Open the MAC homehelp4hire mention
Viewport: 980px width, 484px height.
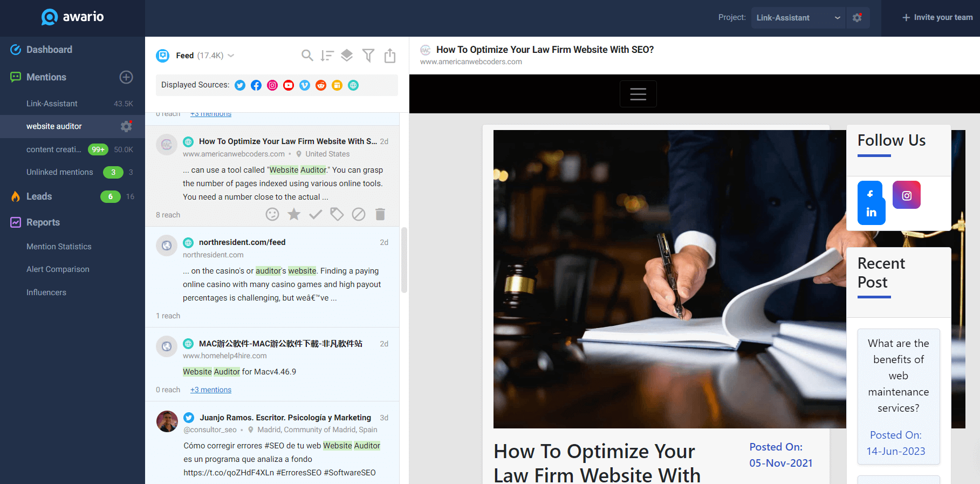(272, 364)
